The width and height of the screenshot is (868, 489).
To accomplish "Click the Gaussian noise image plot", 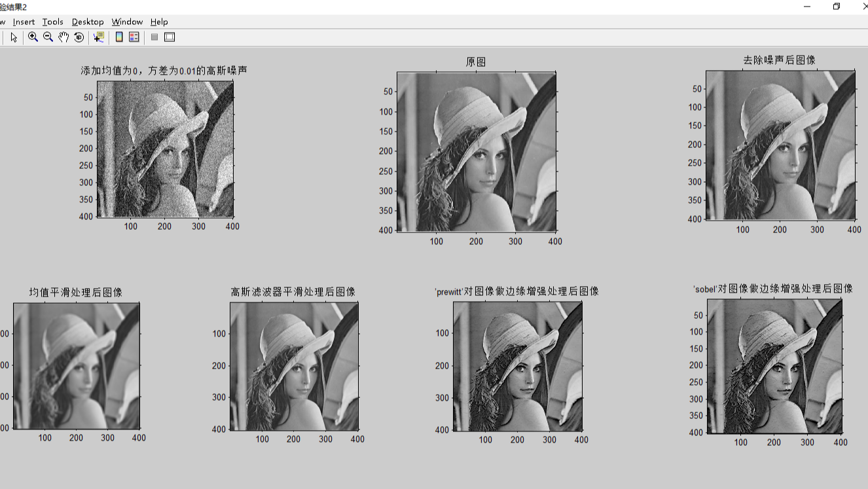I will pyautogui.click(x=165, y=149).
